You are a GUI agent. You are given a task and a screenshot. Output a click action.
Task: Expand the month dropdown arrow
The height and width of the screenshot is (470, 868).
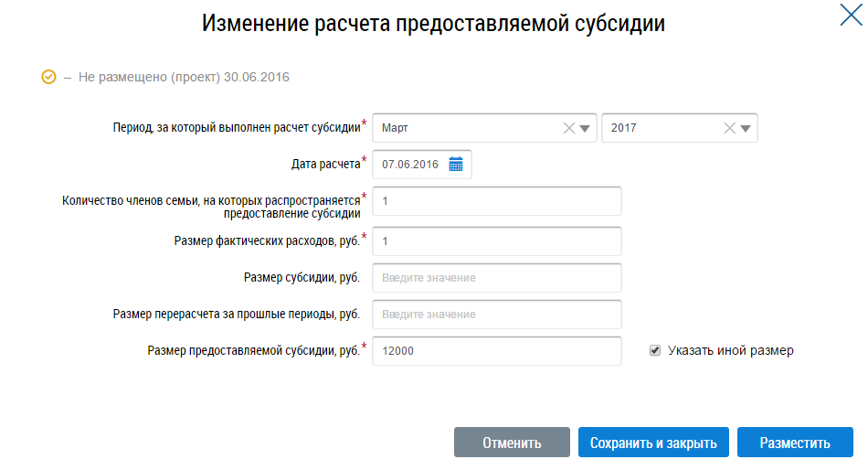pos(586,128)
